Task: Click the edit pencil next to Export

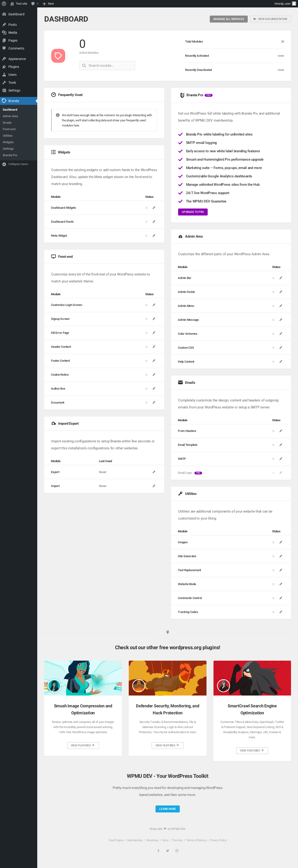Action: pos(154,472)
